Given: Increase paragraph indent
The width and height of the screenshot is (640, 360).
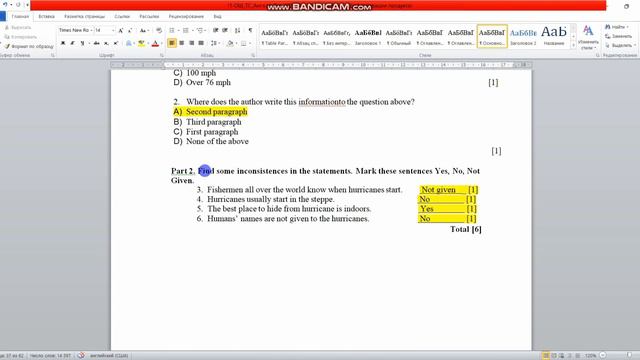Looking at the screenshot, I should (225, 31).
